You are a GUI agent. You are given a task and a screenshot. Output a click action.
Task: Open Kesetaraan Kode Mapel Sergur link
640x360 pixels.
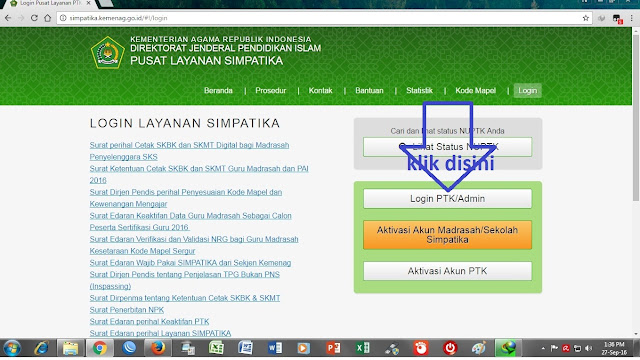[142, 251]
